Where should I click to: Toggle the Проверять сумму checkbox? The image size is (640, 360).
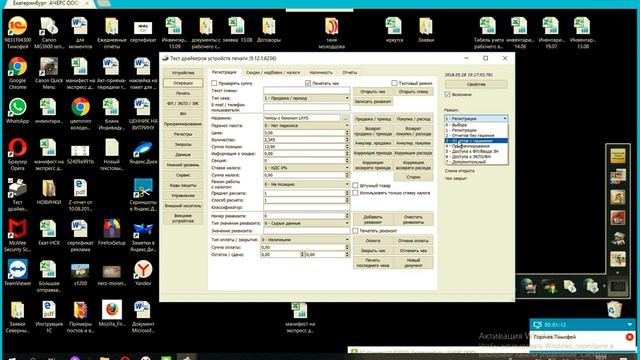point(214,83)
